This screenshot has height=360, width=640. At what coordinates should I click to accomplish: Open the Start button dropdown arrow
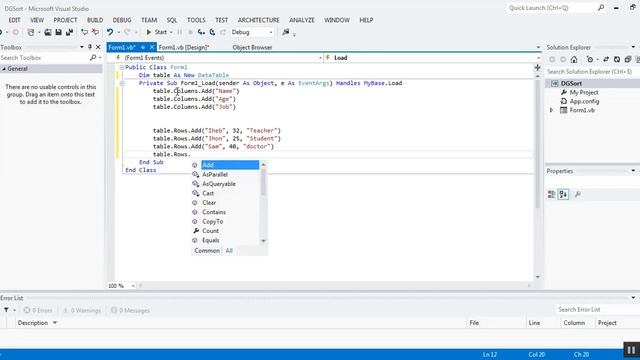point(171,32)
